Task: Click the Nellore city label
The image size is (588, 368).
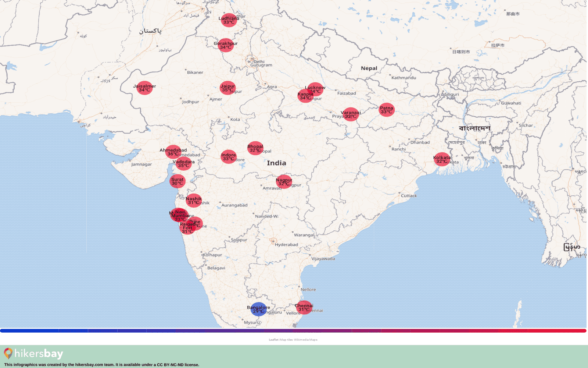Action: click(x=308, y=290)
